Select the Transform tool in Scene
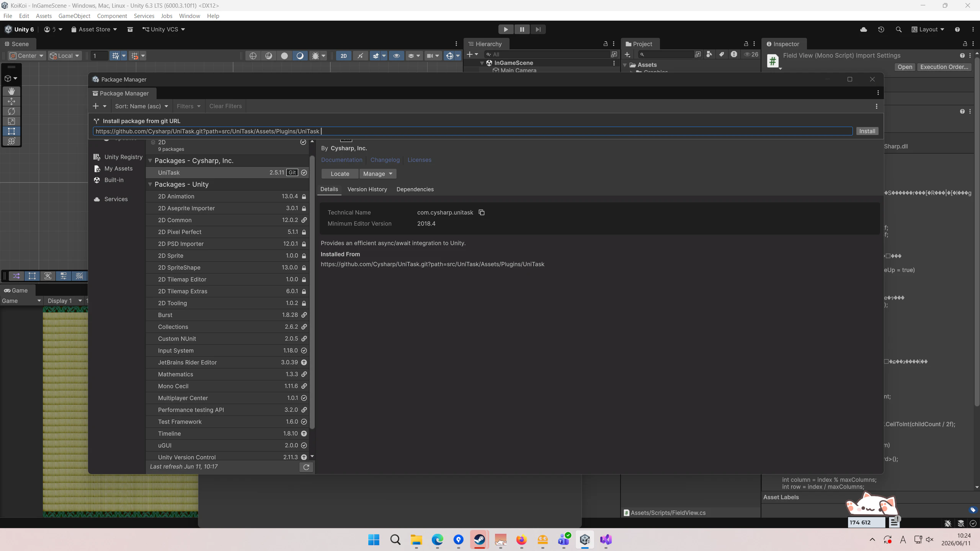 [x=11, y=141]
